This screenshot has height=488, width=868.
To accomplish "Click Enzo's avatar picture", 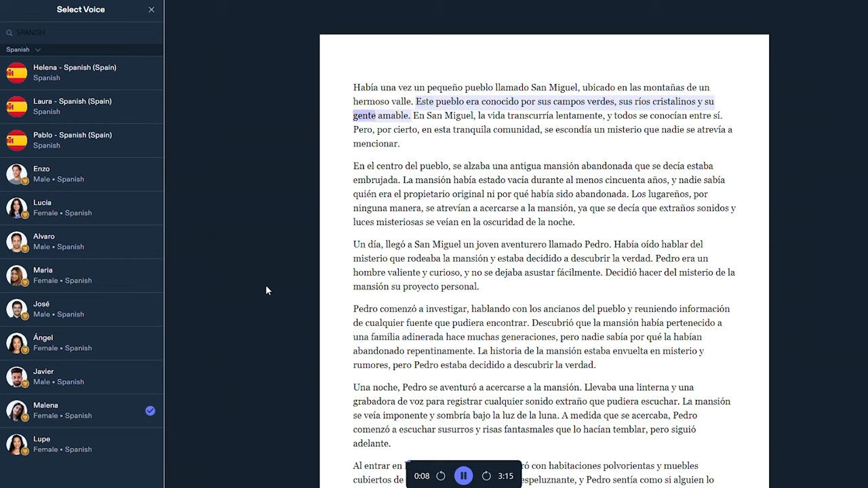I will pos(16,174).
